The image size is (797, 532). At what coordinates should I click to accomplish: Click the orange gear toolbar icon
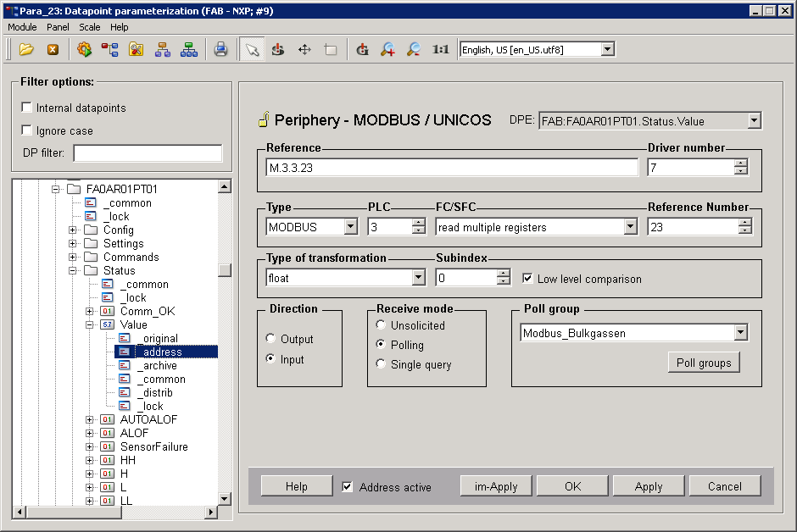pyautogui.click(x=84, y=49)
